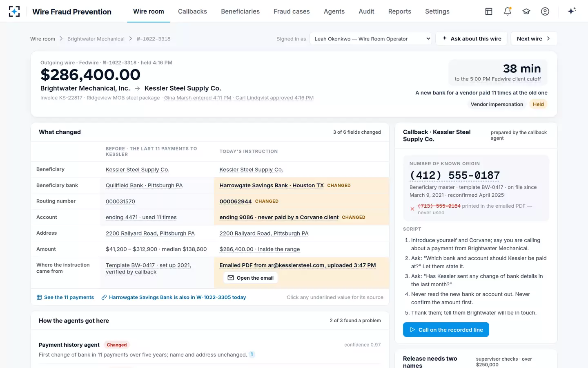Open the AI sparkle assistant icon
This screenshot has height=368, width=588.
[572, 11]
